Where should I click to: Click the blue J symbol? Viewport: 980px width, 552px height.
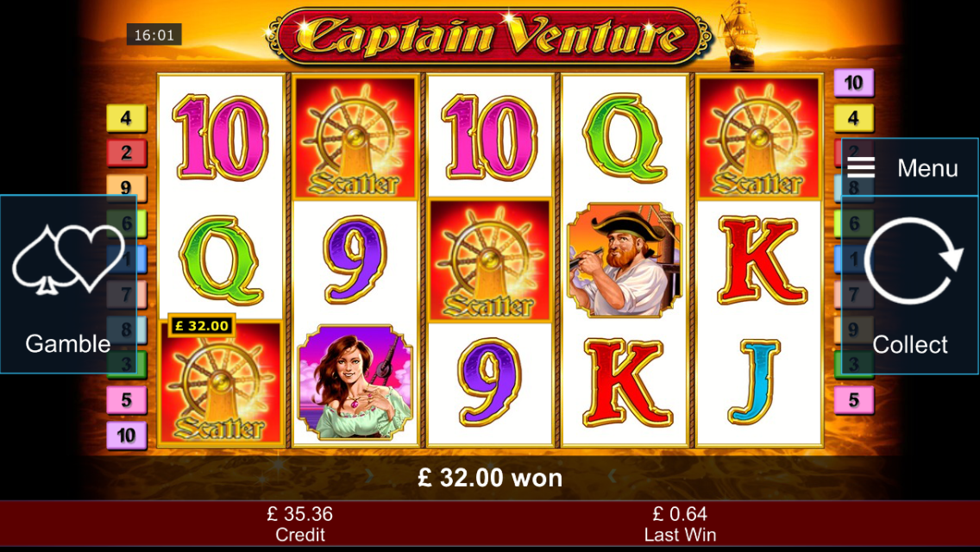[755, 381]
